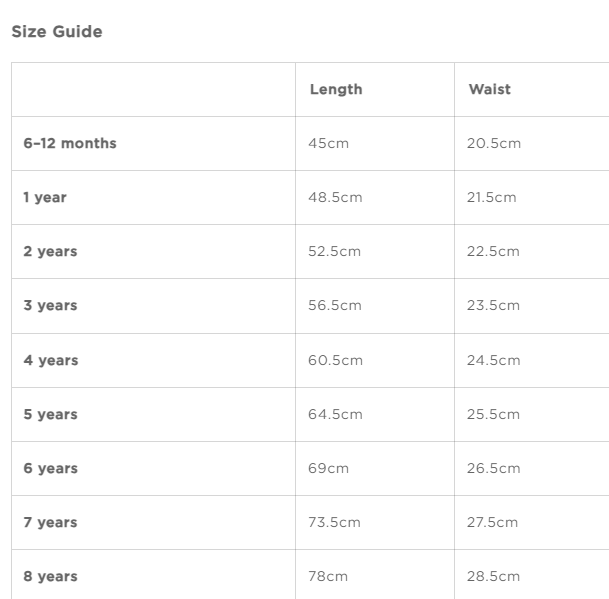Select the 48.5cm length value

[x=335, y=197]
